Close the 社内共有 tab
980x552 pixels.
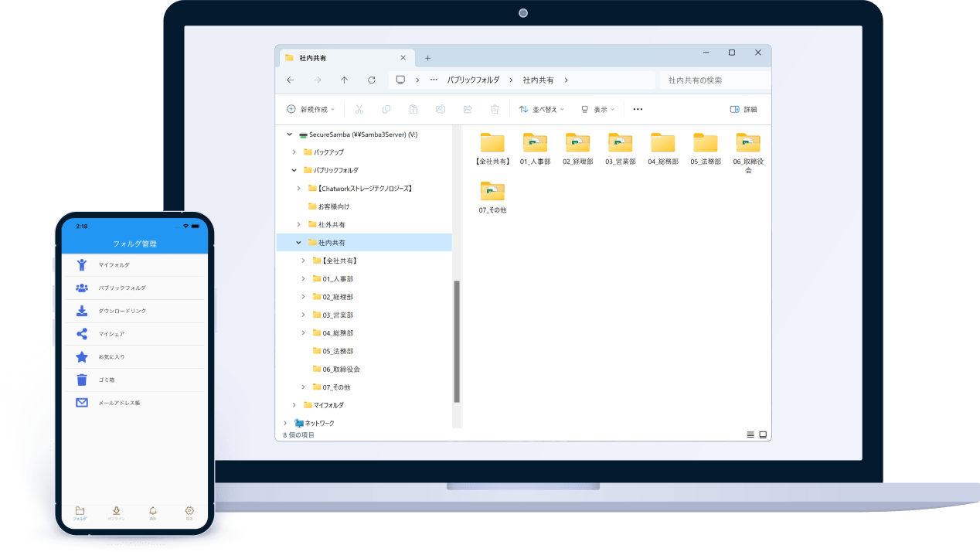[x=403, y=58]
